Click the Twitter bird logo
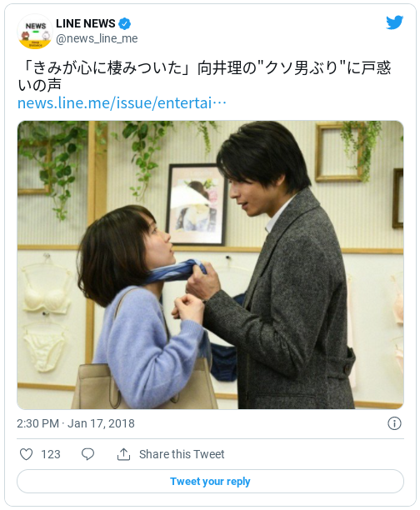 pos(395,22)
